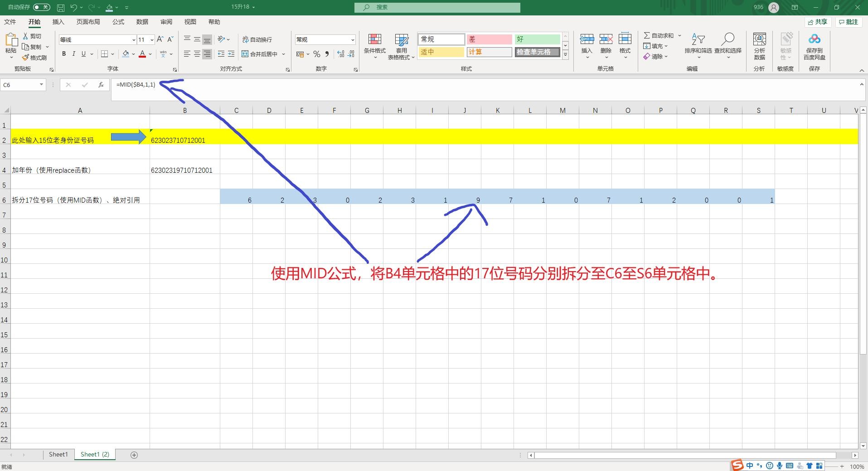Click the search (搜索) box in title bar
Viewport: 868px width, 471px height.
[437, 7]
